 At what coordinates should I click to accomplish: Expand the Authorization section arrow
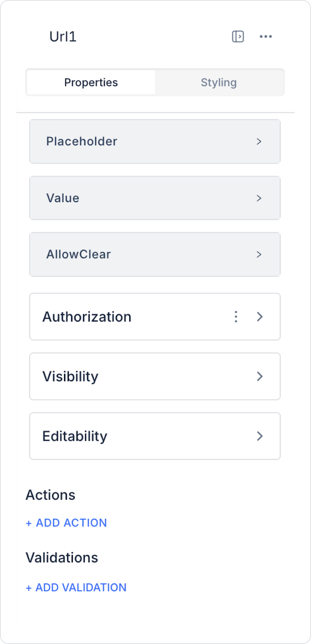click(260, 317)
